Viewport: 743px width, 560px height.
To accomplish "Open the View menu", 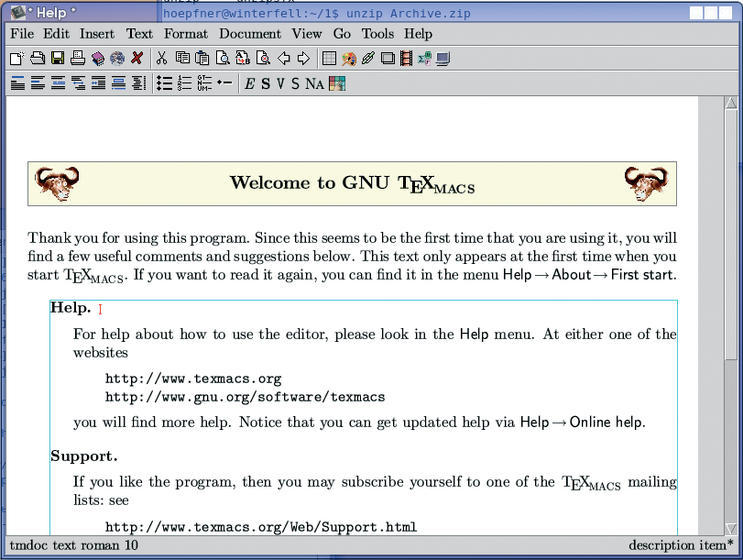I will (x=307, y=34).
